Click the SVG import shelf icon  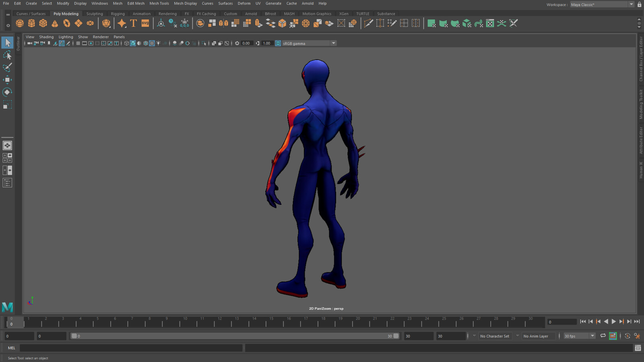145,23
